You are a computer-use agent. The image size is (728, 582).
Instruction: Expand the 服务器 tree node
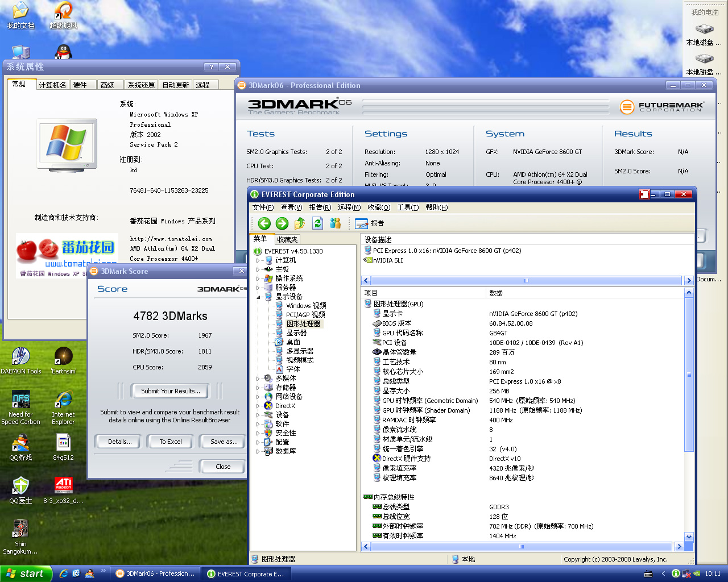[x=258, y=288]
